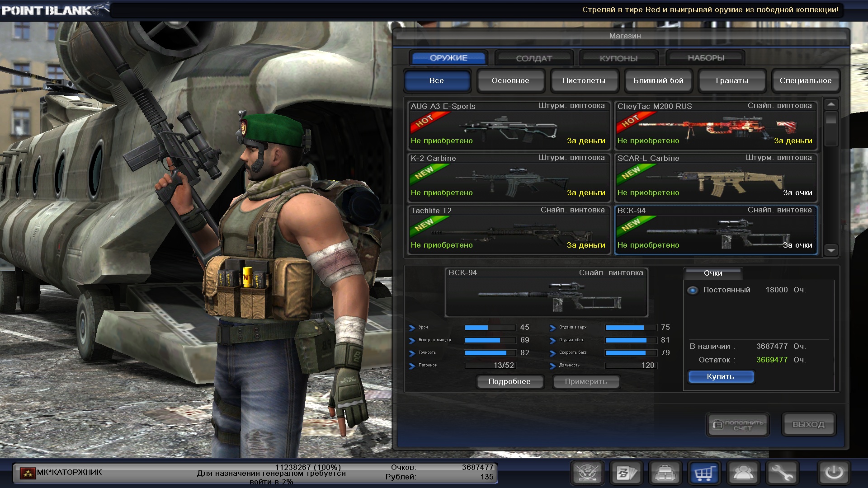Image resolution: width=868 pixels, height=488 pixels.
Task: Click the Остаток value 3669477
Action: pos(772,360)
